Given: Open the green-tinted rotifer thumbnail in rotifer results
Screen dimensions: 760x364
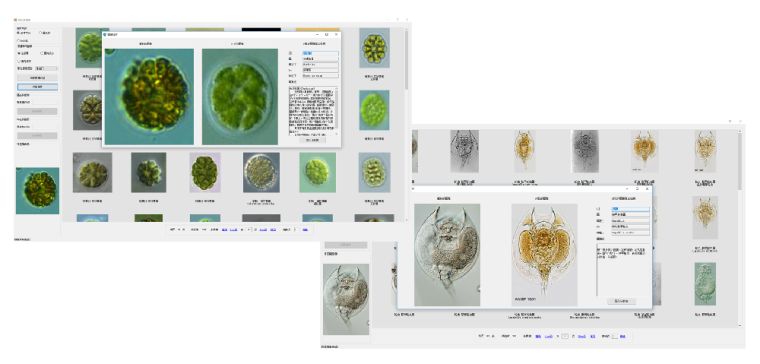Looking at the screenshot, I should click(x=705, y=284).
